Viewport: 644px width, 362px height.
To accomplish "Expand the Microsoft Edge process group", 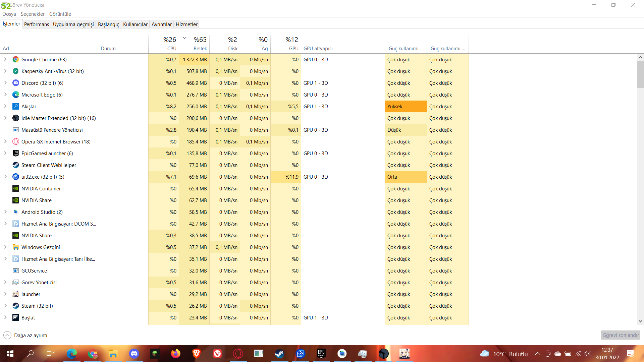I will (5, 95).
